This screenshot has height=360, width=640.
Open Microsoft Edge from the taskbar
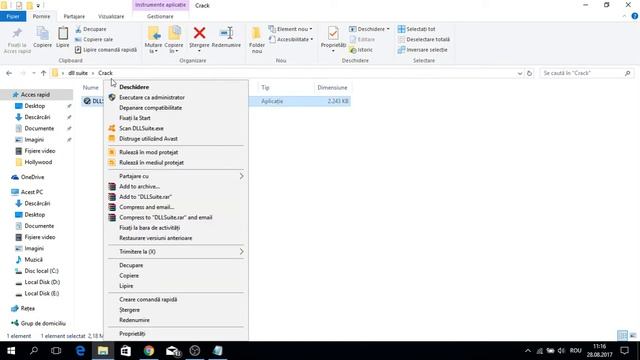tap(80, 351)
